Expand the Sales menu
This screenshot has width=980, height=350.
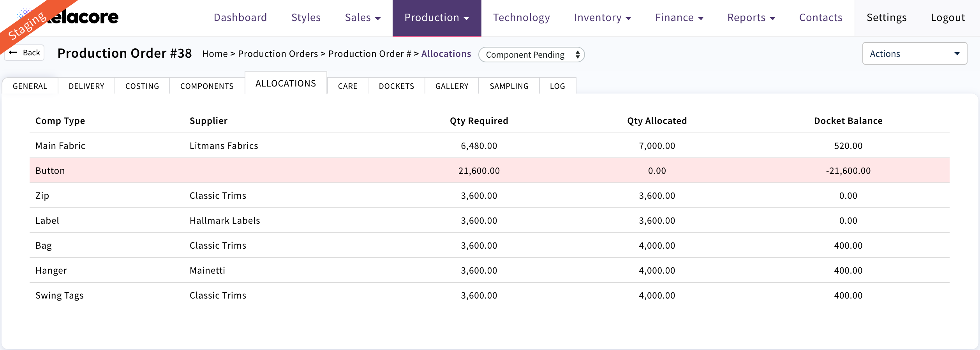click(x=362, y=18)
